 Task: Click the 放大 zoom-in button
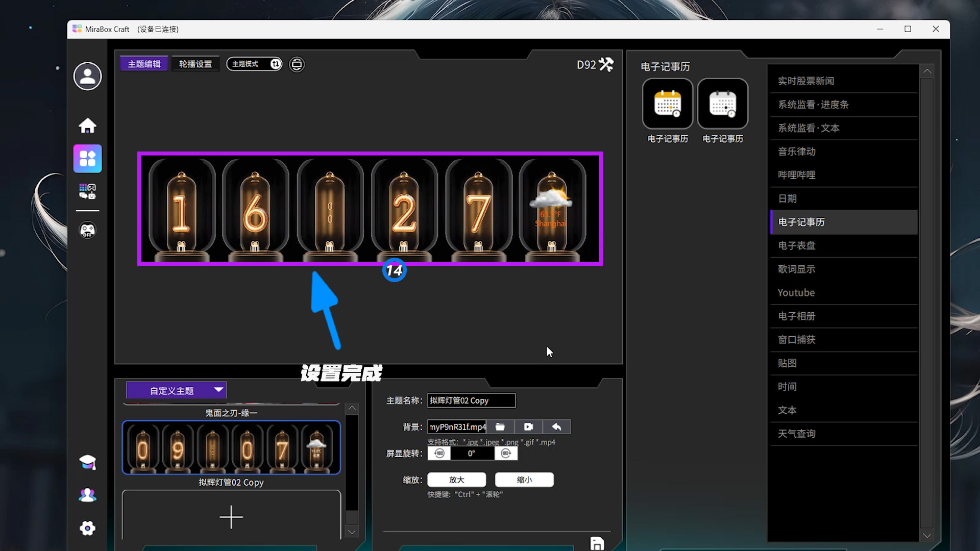(456, 480)
